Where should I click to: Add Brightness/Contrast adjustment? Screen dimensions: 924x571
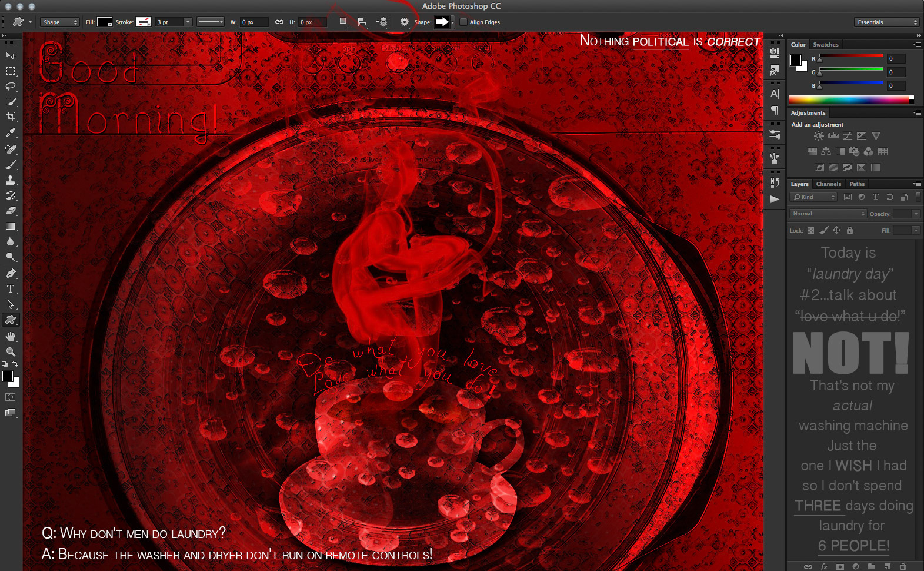click(819, 136)
